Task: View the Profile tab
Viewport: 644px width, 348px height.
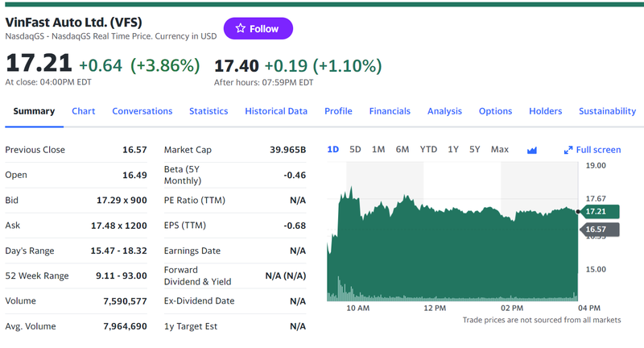Action: tap(338, 111)
